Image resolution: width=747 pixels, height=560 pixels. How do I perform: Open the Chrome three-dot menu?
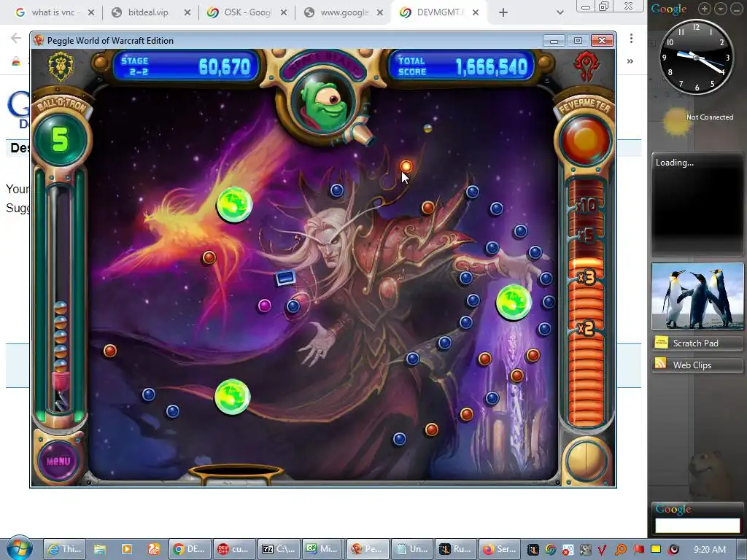631,39
